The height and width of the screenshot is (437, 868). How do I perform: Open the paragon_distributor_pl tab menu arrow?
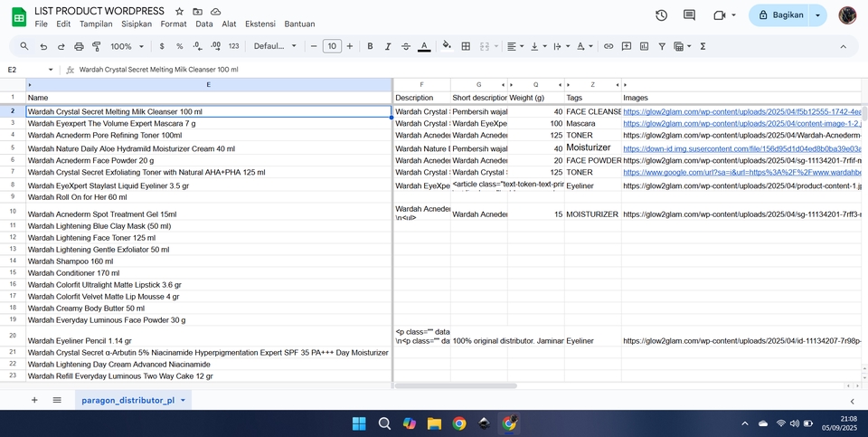click(x=183, y=400)
